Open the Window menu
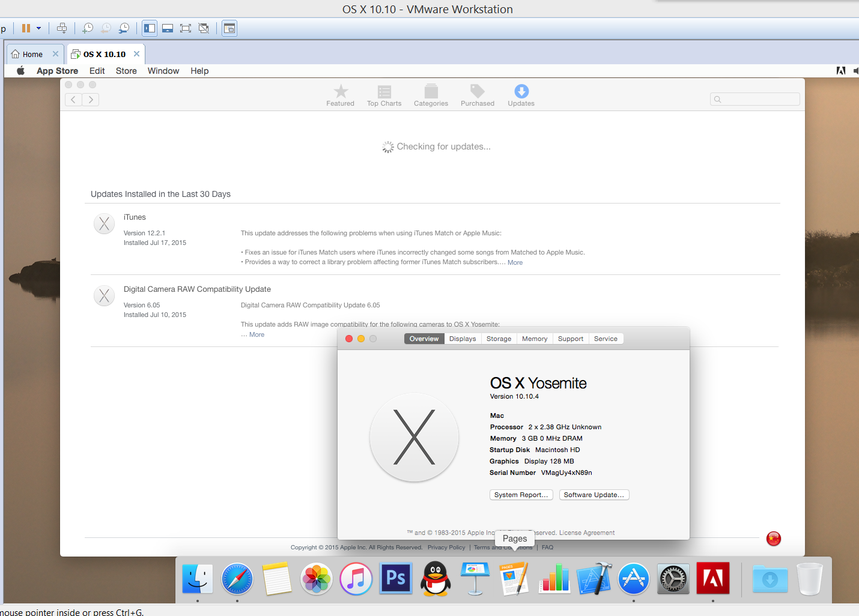This screenshot has height=616, width=859. (x=163, y=71)
